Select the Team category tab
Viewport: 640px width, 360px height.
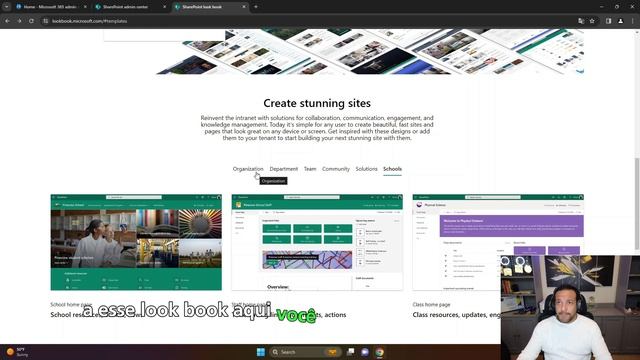pos(310,169)
